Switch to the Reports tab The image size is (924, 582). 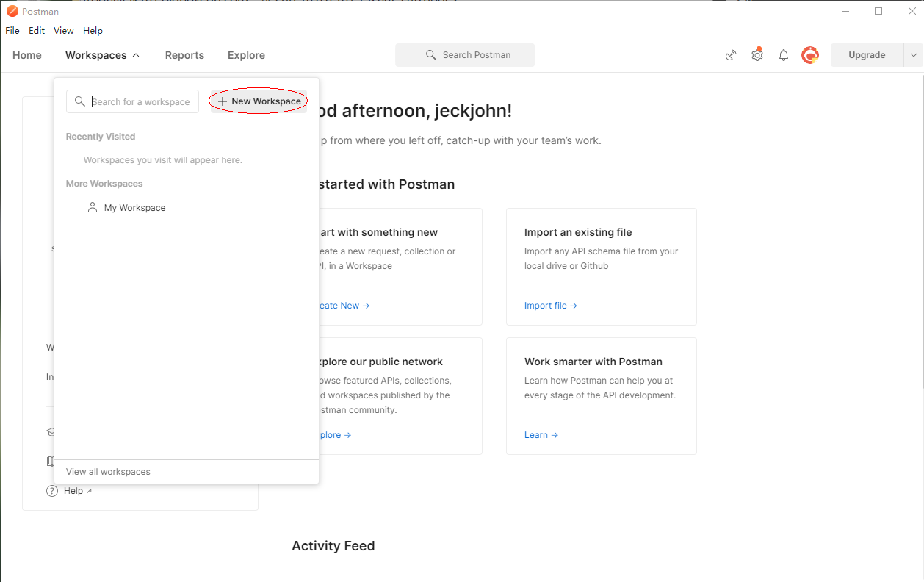click(x=184, y=55)
